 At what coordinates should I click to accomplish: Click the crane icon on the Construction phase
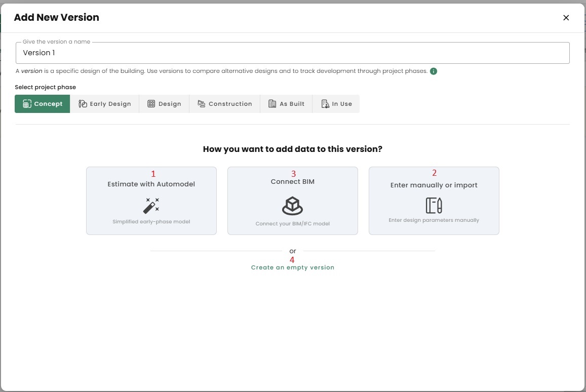(201, 104)
